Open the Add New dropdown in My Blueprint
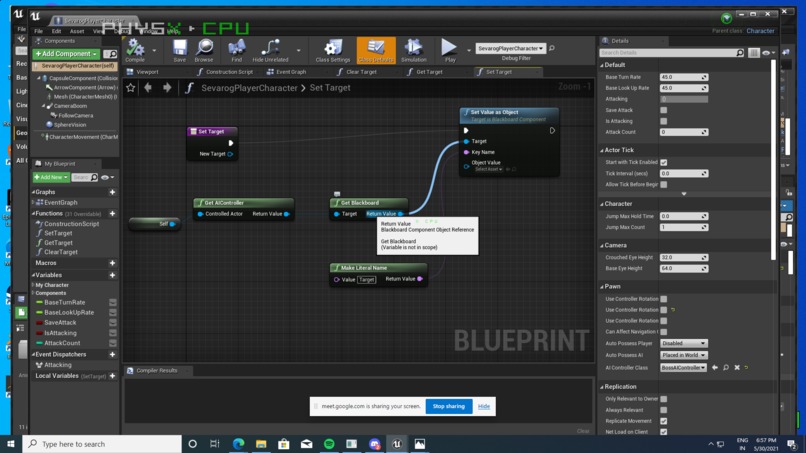Viewport: 806px width, 453px height. [x=51, y=177]
